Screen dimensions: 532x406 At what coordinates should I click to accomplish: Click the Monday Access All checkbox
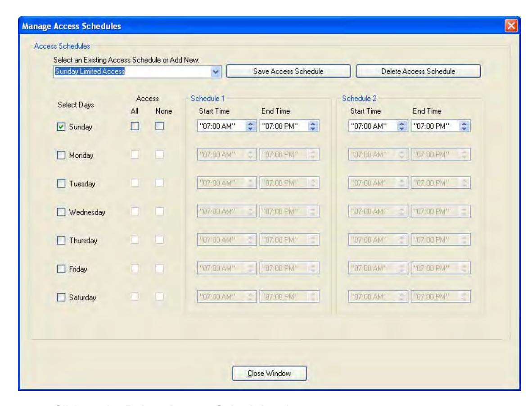[135, 155]
